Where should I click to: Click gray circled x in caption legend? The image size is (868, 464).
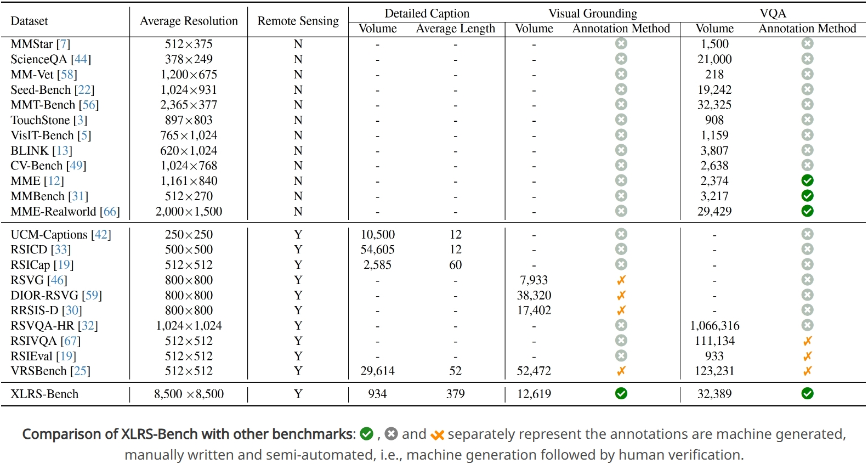[x=391, y=434]
